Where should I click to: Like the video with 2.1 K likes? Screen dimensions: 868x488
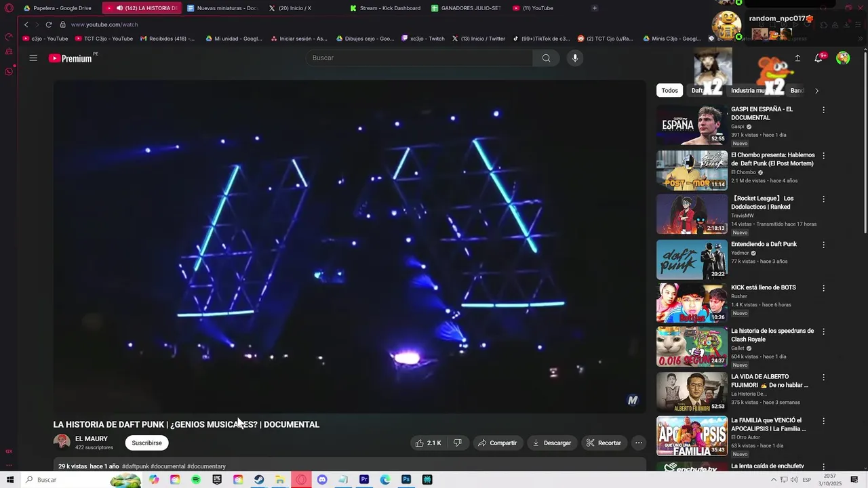coord(428,443)
